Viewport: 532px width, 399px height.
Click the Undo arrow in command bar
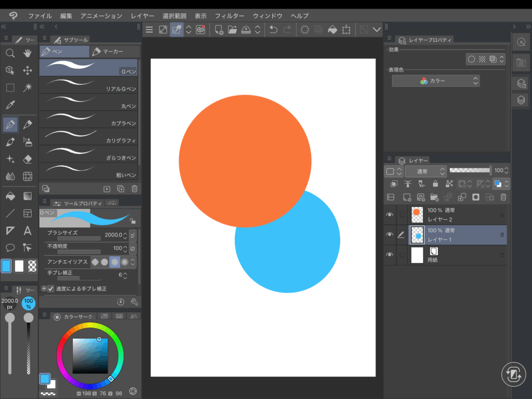(273, 30)
